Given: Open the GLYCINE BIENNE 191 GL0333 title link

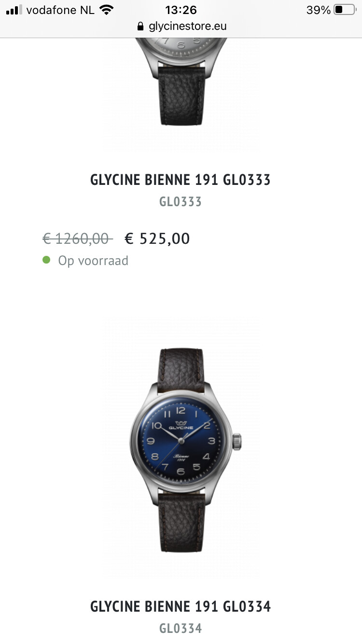Looking at the screenshot, I should (x=181, y=180).
